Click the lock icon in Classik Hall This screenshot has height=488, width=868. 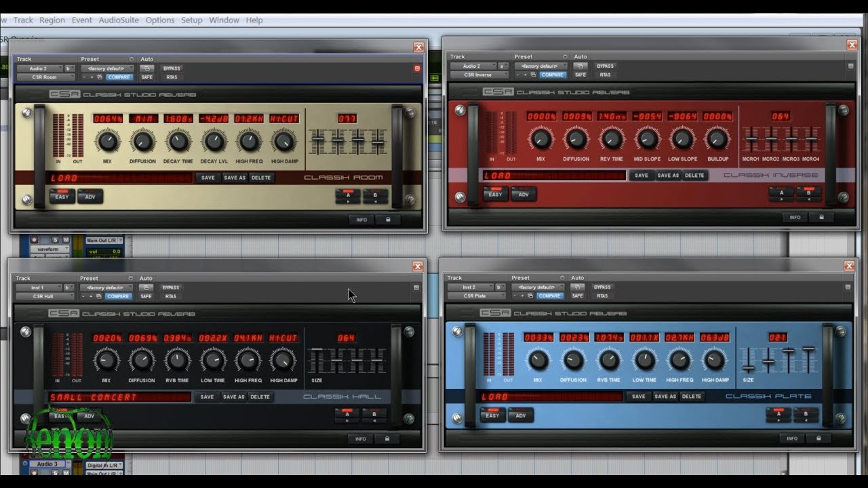coord(387,439)
